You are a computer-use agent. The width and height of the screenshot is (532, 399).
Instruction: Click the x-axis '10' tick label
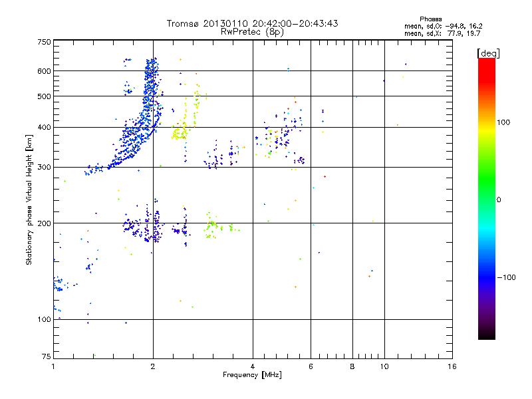tap(384, 366)
